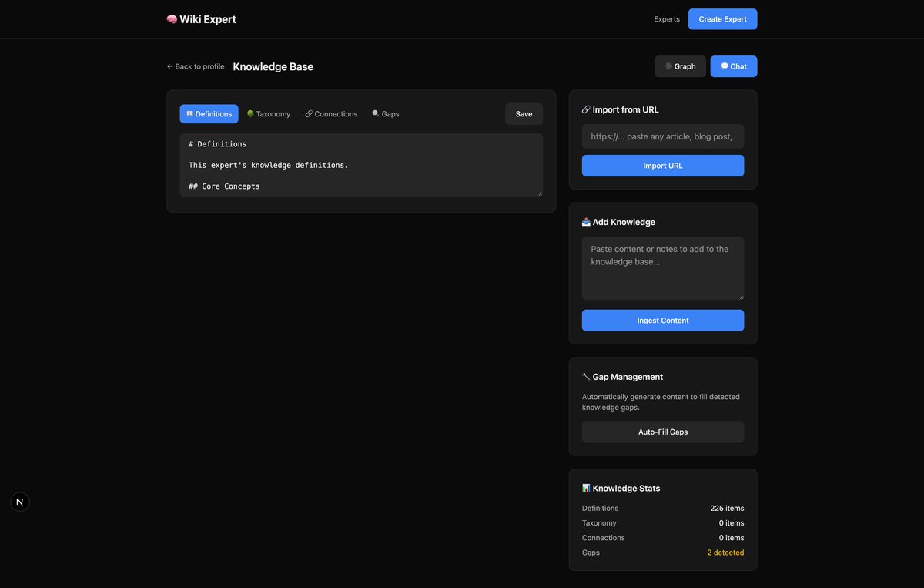
Task: Click Import URL button
Action: [663, 166]
